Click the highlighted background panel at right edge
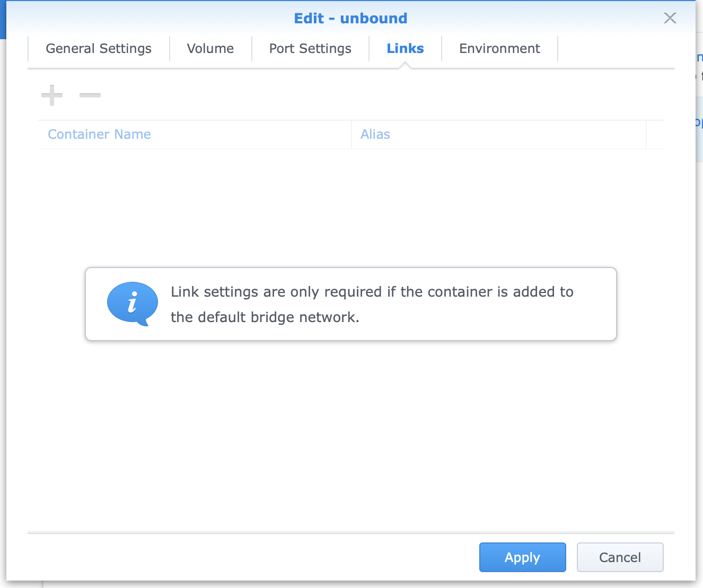The image size is (703, 588). (x=699, y=129)
